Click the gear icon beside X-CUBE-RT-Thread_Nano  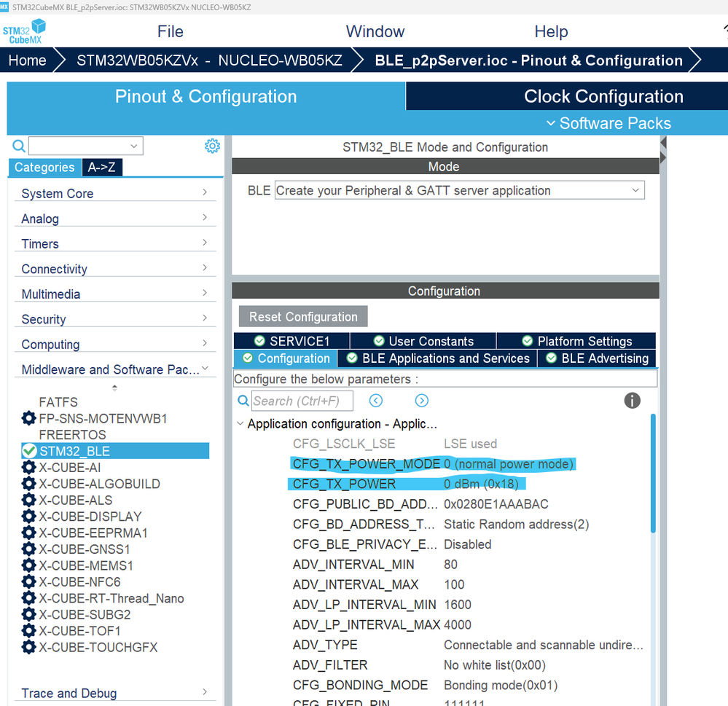(29, 598)
